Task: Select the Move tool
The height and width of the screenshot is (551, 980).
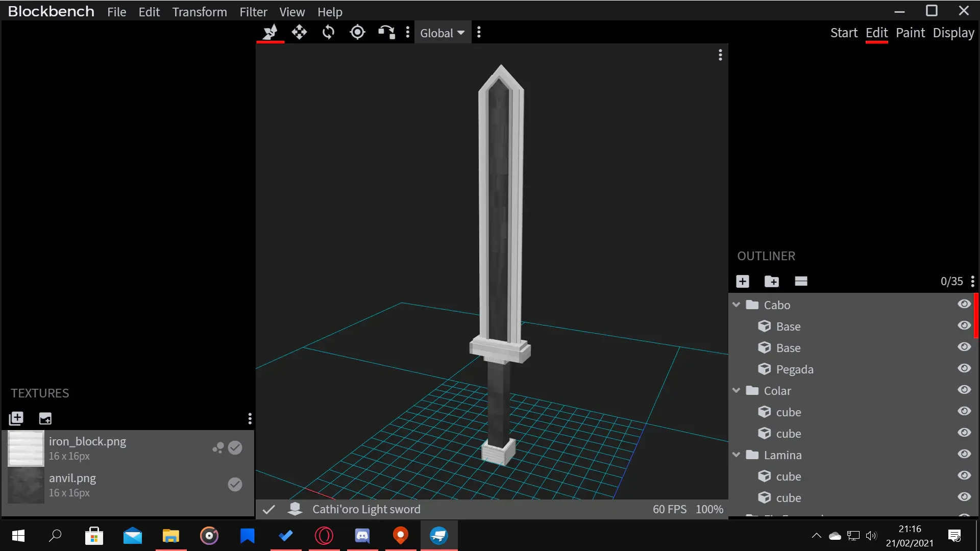Action: 299,33
